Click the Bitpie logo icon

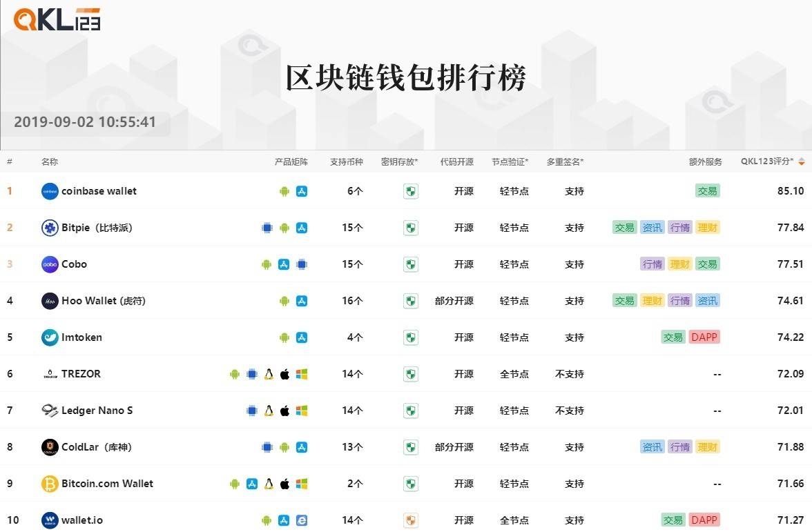(50, 228)
